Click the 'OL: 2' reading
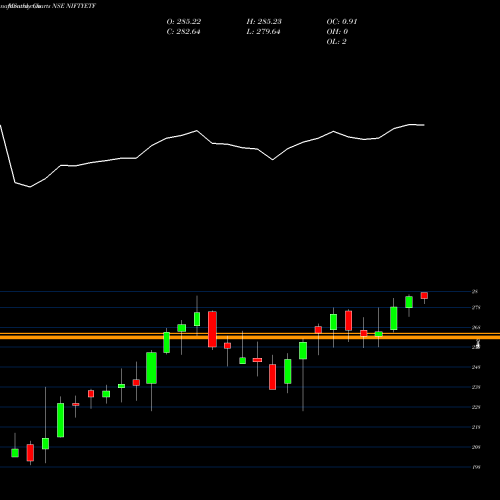Image resolution: width=500 pixels, height=500 pixels. point(336,42)
